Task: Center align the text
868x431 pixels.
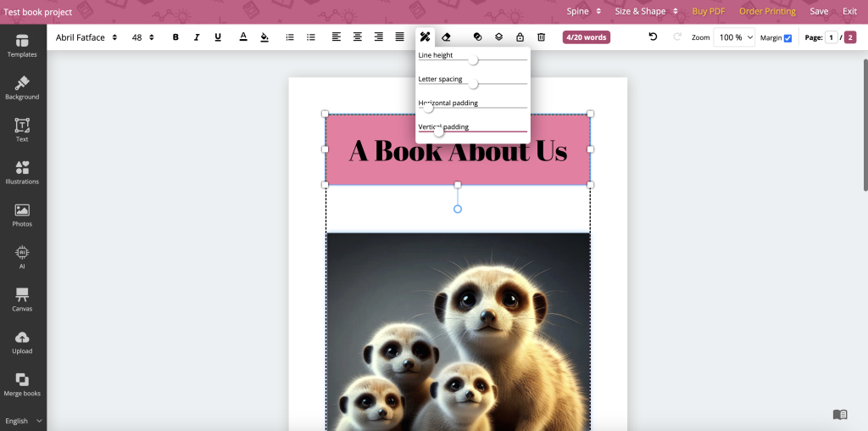Action: click(x=358, y=37)
